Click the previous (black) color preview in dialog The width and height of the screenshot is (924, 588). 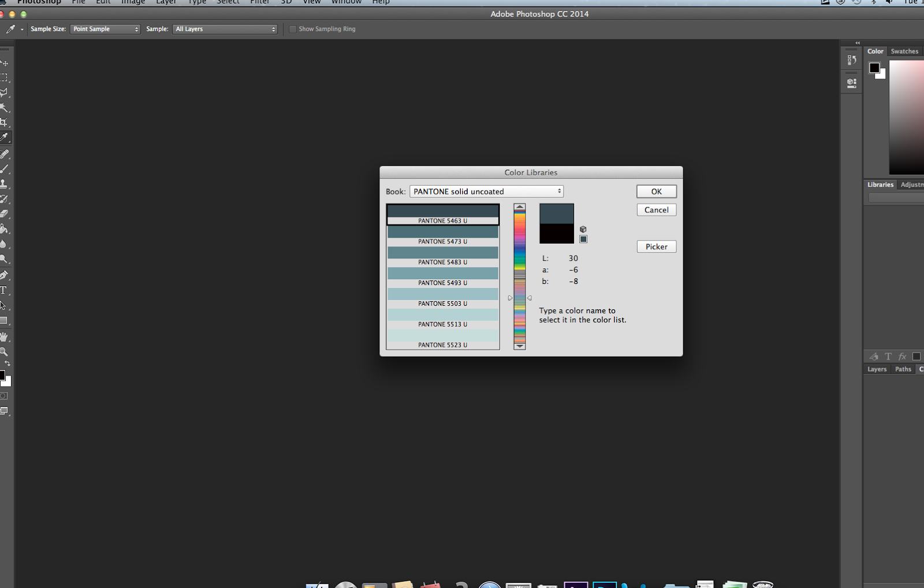pos(557,234)
